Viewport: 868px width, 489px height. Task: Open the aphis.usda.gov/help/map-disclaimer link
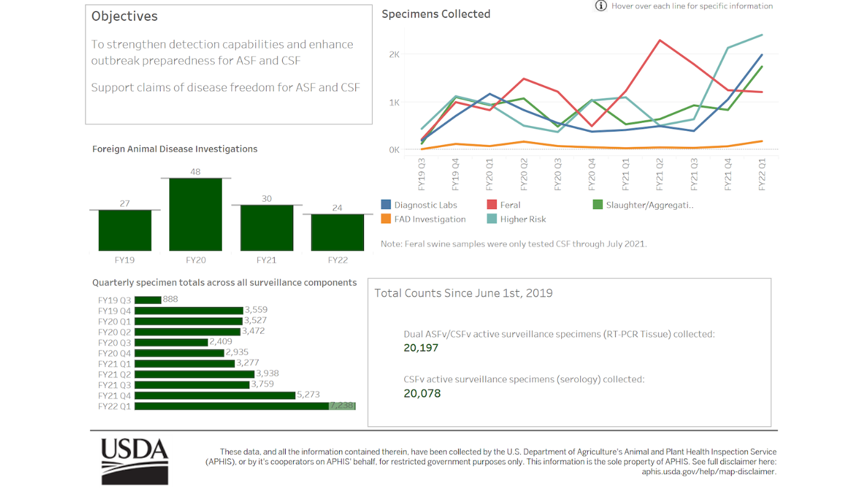click(x=708, y=471)
